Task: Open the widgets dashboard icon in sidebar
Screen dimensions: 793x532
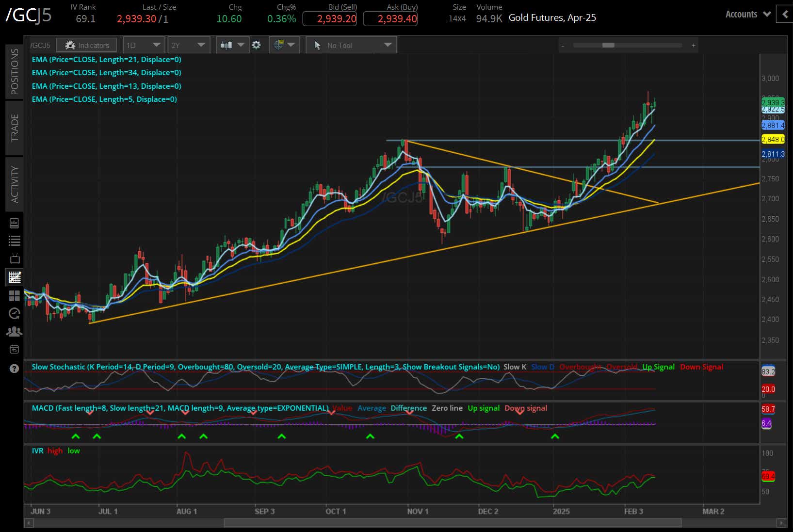Action: coord(14,295)
